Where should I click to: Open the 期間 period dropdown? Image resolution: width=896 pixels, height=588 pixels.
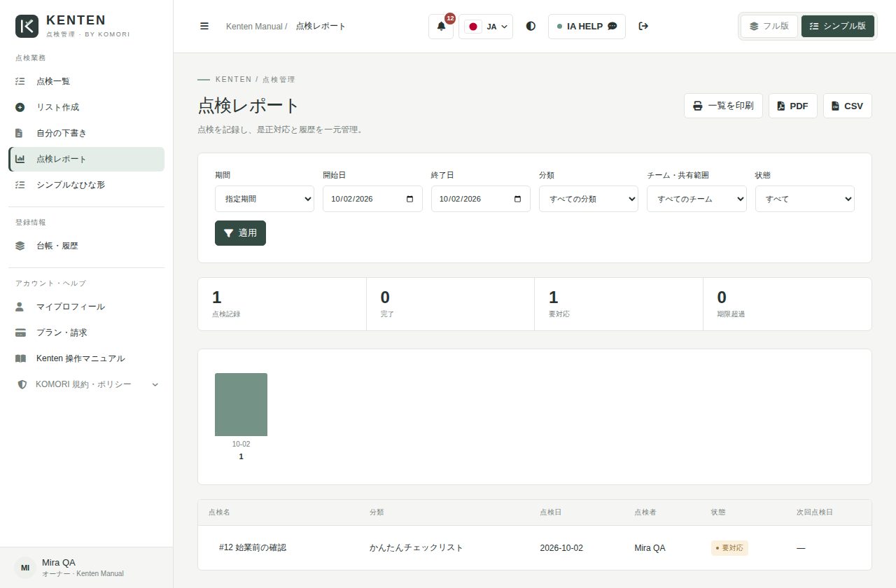tap(265, 199)
